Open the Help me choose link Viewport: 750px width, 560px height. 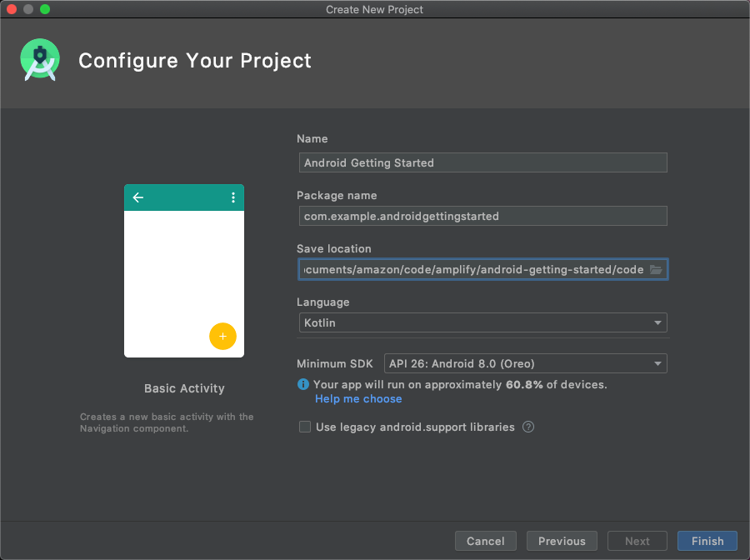[358, 399]
